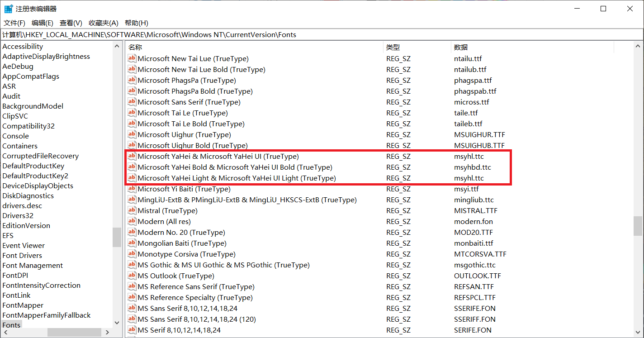Viewport: 644px width, 338px height.
Task: Click the ab icon of MS Serif 8,10,12,14,18,24
Action: pyautogui.click(x=132, y=330)
